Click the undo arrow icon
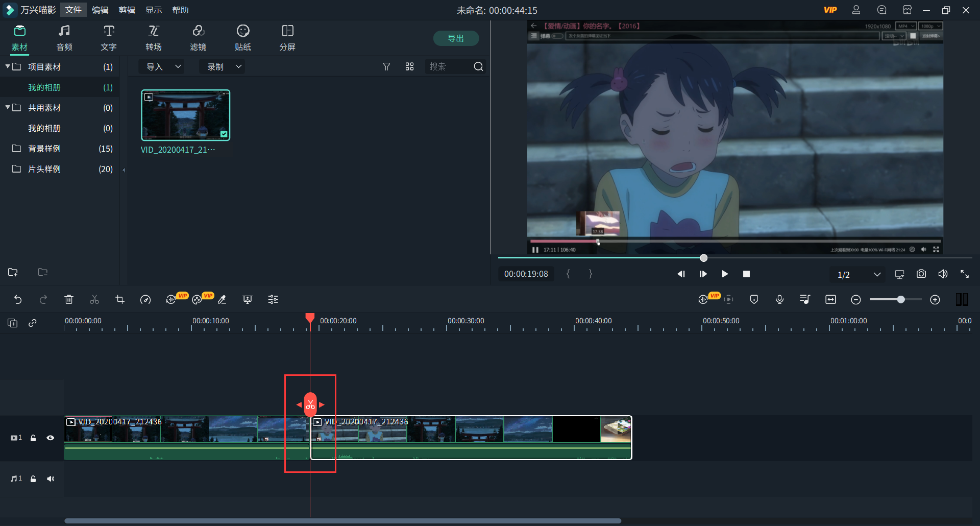Viewport: 980px width, 526px height. [18, 300]
